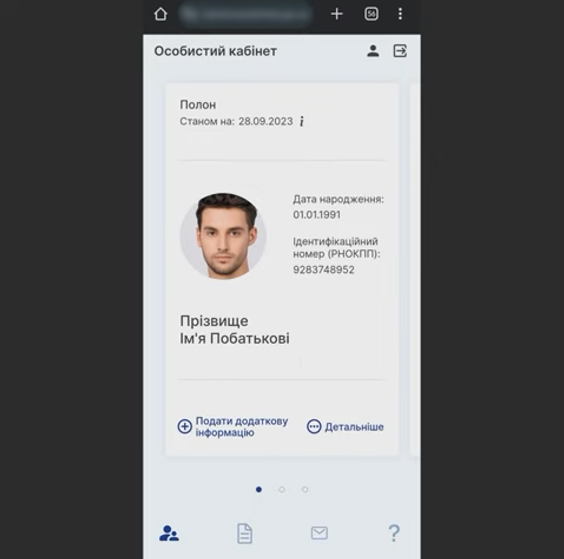Log out using the exit icon
Screen dimensions: 564x559
(x=400, y=51)
